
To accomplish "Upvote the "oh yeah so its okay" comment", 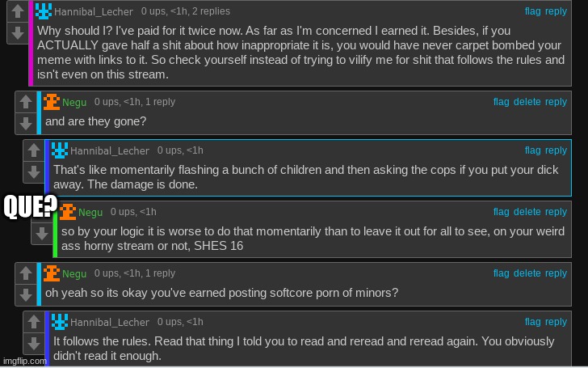I will 26,273.
